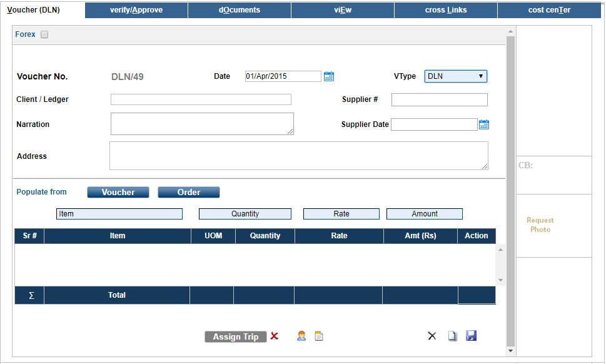Populate from Order button

tap(189, 193)
